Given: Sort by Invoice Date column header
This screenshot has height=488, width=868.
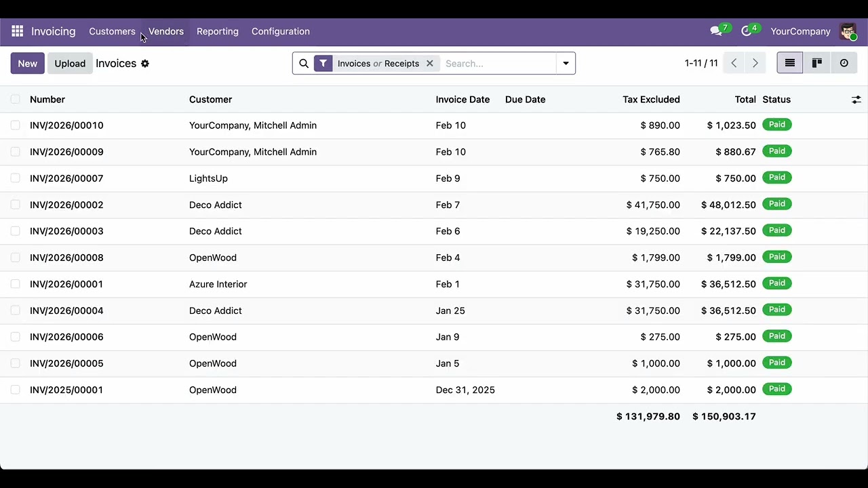Looking at the screenshot, I should point(462,100).
